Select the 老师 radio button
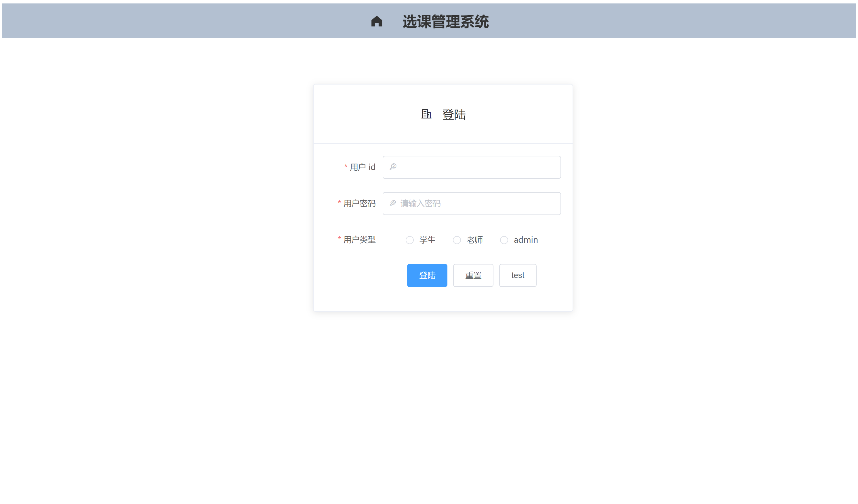The width and height of the screenshot is (858, 504). pos(457,240)
